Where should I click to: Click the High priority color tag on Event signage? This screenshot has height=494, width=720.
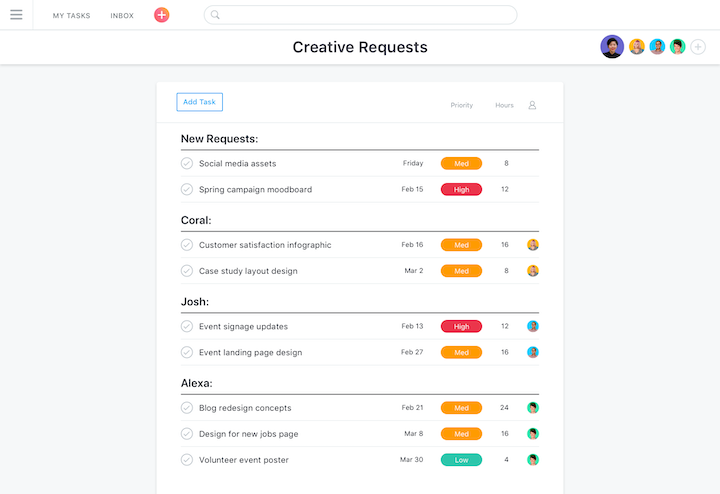pyautogui.click(x=461, y=326)
